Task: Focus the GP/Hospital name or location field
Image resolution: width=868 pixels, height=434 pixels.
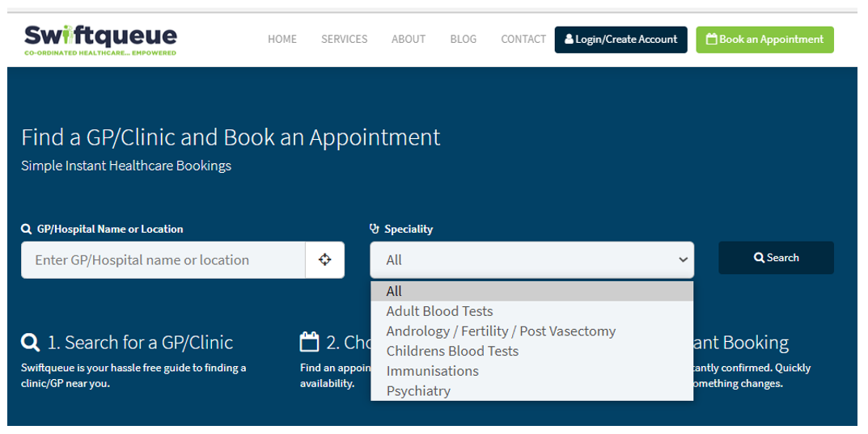Action: click(163, 260)
